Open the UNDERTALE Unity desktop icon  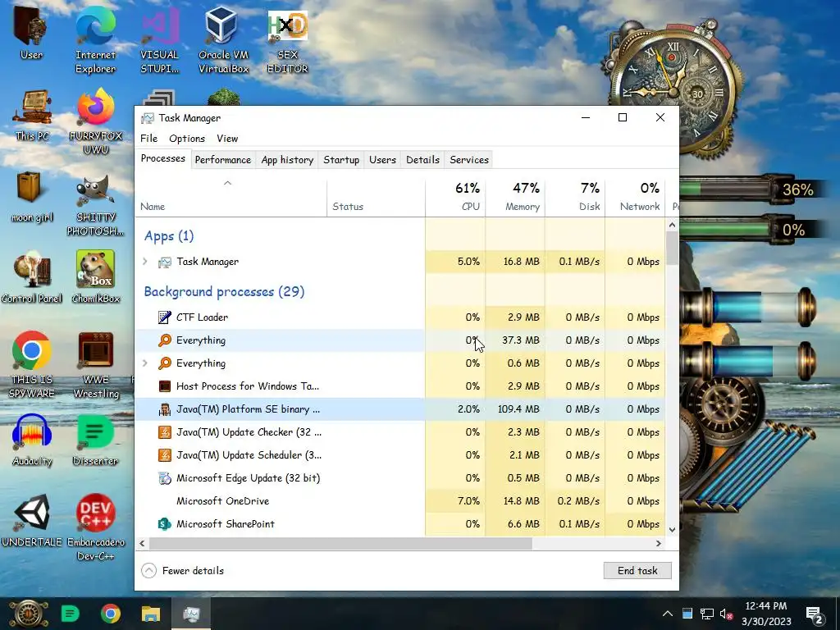(32, 521)
